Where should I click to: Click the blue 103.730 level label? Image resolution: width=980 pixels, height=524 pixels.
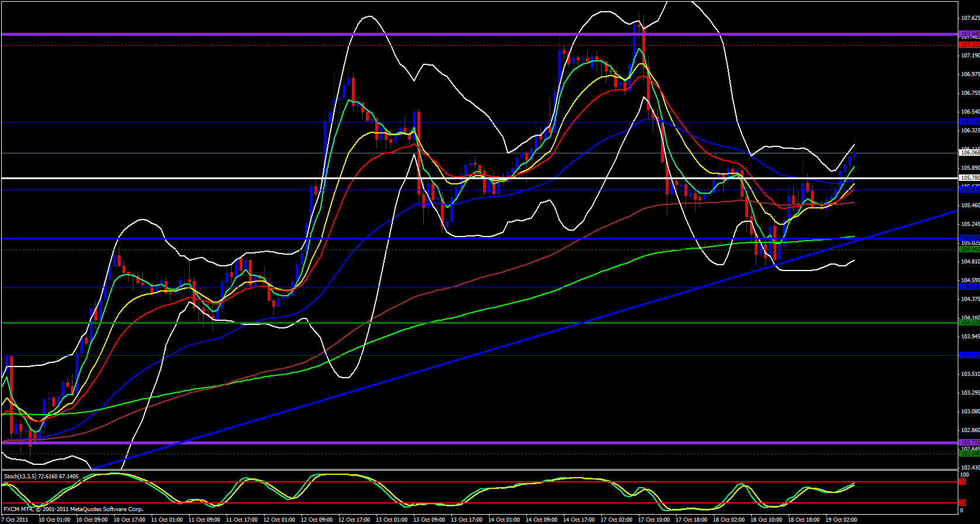pos(969,355)
